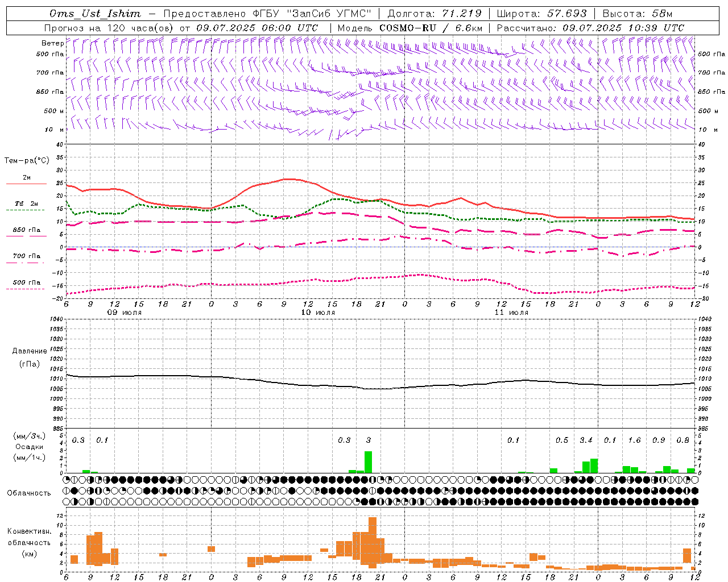Click the Ветер wind panel label
The image size is (728, 582).
(x=52, y=43)
